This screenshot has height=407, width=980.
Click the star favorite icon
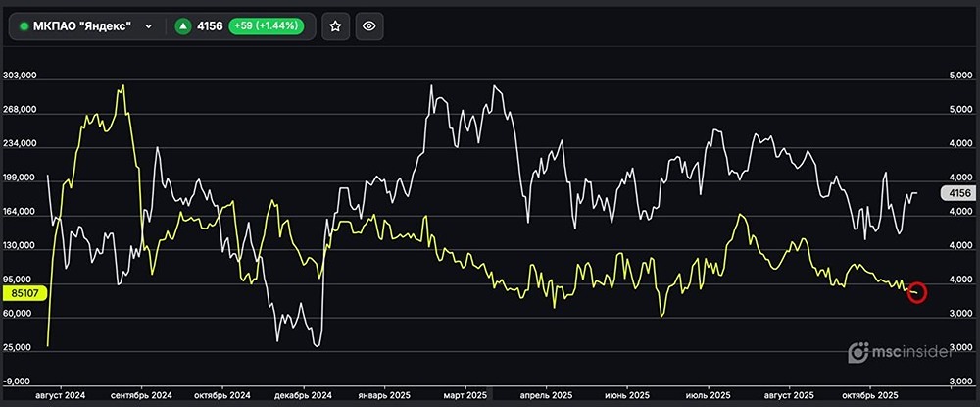[x=335, y=26]
